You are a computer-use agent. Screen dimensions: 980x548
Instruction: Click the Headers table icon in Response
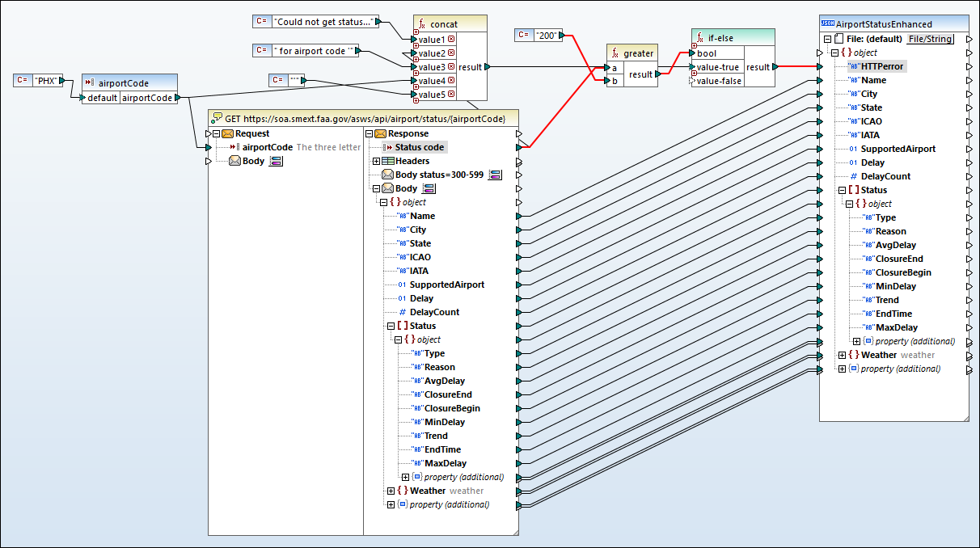point(387,161)
